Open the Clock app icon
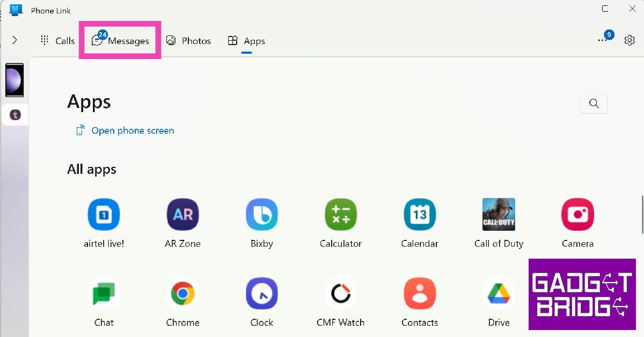This screenshot has width=644, height=337. 261,294
